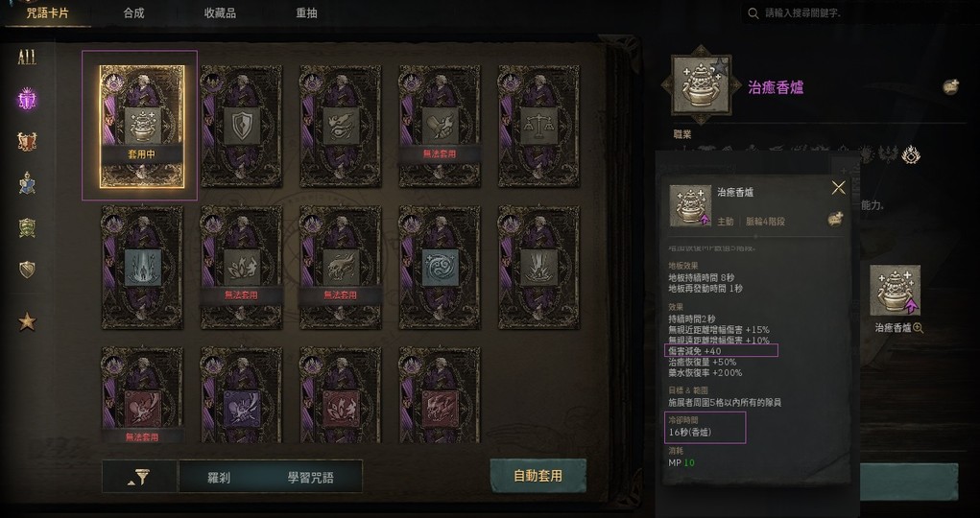This screenshot has height=518, width=980.
Task: Open the 羅刹 class selector
Action: [219, 478]
